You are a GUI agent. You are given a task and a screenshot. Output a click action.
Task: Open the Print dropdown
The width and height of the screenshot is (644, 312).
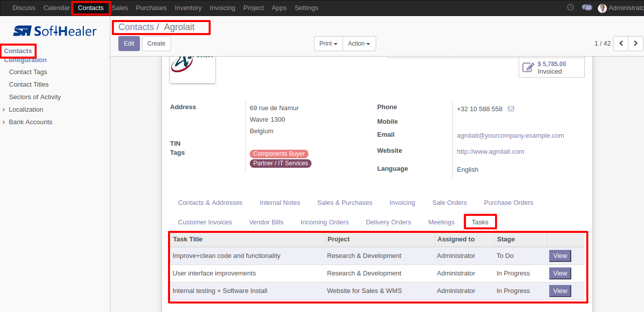329,44
